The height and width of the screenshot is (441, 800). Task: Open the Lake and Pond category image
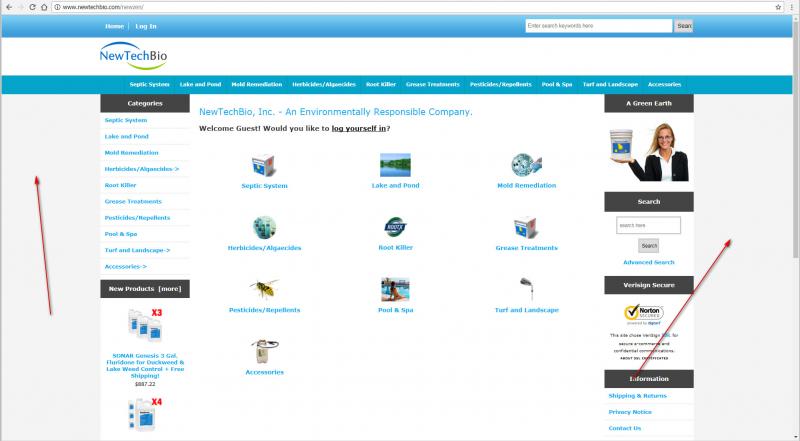pyautogui.click(x=395, y=165)
